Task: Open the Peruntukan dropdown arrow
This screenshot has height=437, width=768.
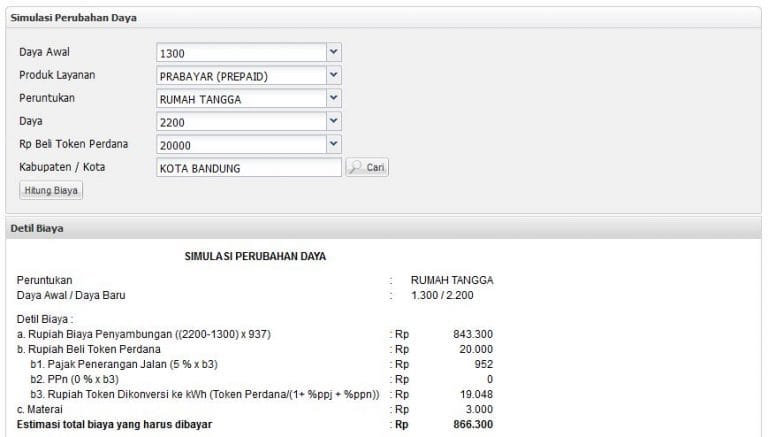Action: tap(334, 98)
